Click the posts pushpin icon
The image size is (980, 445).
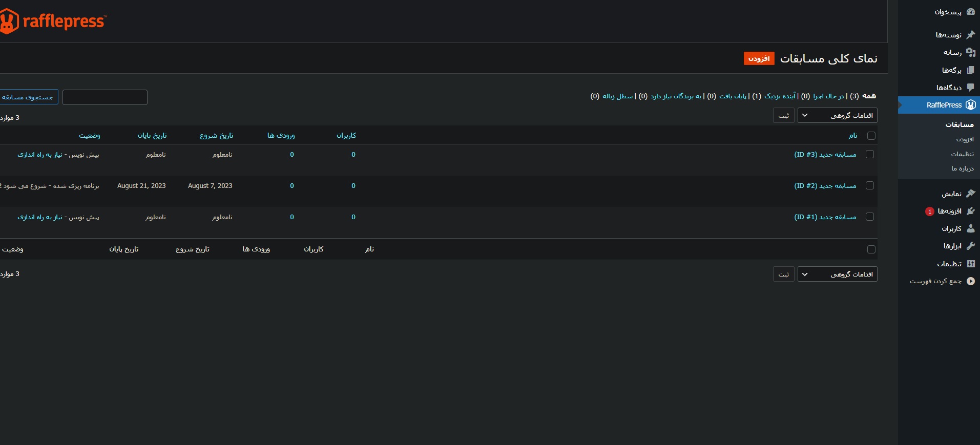point(970,35)
